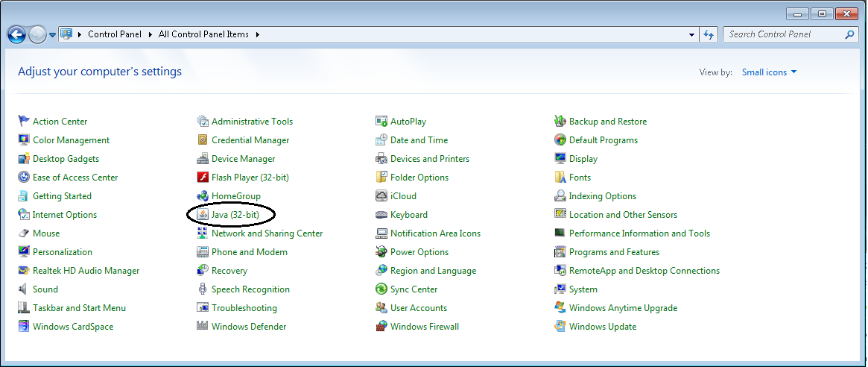Open the Devices and Printers link
868x367 pixels.
pos(430,159)
